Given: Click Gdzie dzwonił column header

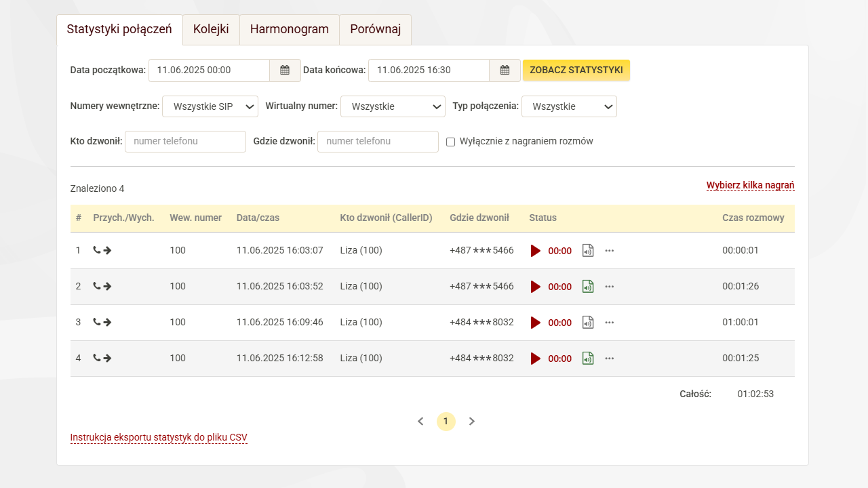Looking at the screenshot, I should coord(479,218).
